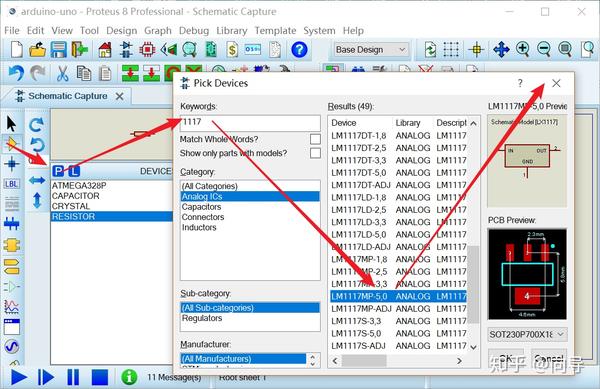Select Regulators sub-category

point(250,318)
